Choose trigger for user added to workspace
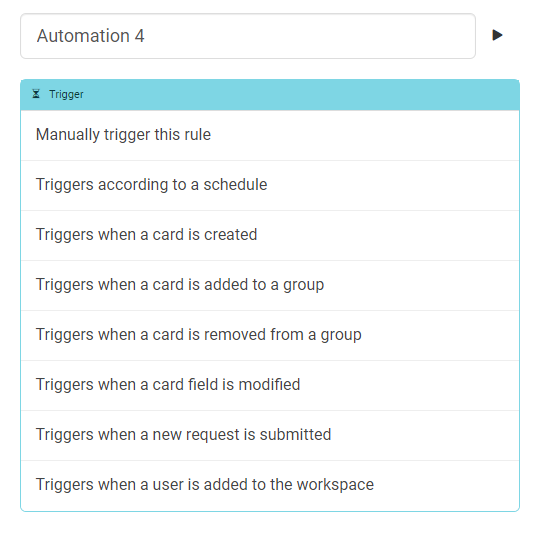This screenshot has width=539, height=539. (x=270, y=485)
